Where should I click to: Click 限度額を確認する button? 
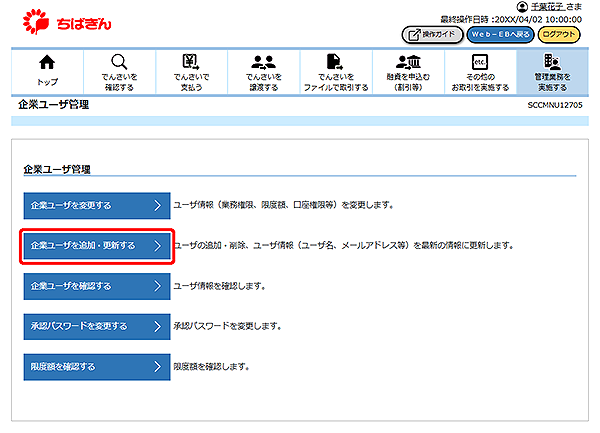coord(97,367)
